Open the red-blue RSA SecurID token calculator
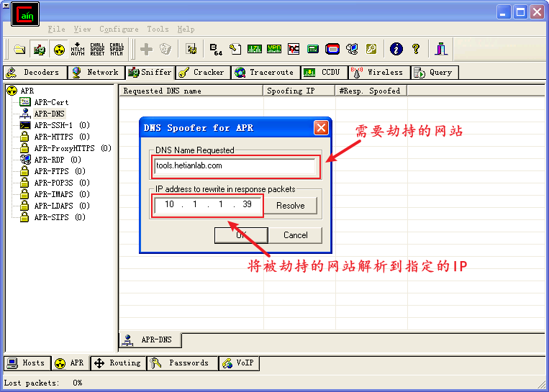The width and height of the screenshot is (549, 392). point(332,49)
